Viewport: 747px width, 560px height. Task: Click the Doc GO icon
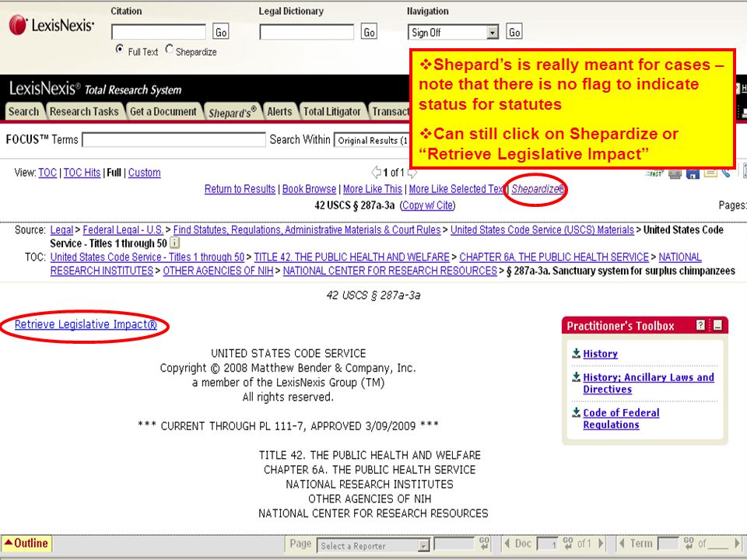pyautogui.click(x=567, y=544)
